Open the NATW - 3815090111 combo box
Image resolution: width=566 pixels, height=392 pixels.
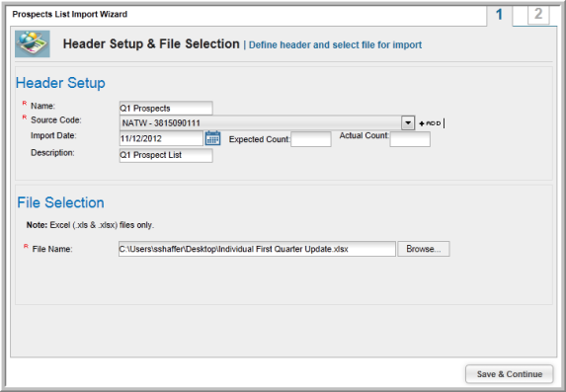click(267, 123)
